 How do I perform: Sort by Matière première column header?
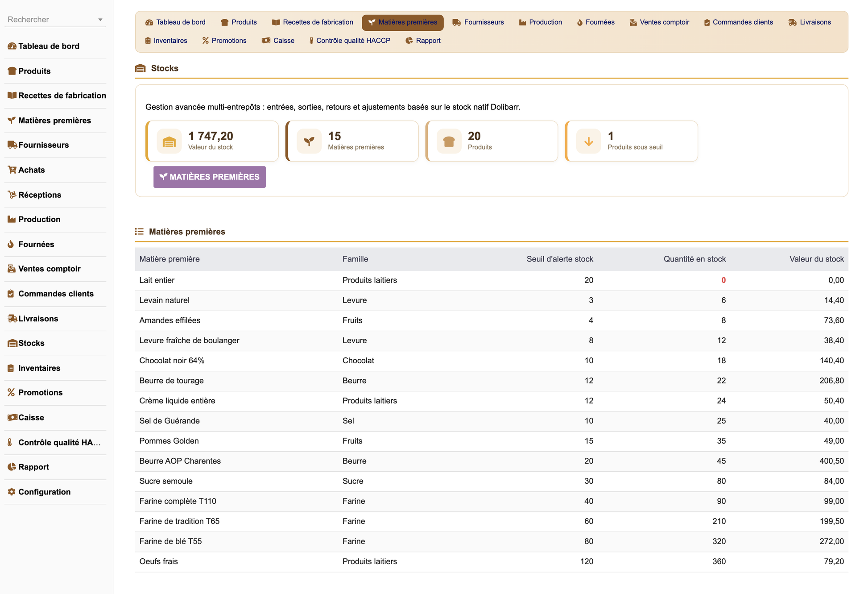tap(169, 259)
